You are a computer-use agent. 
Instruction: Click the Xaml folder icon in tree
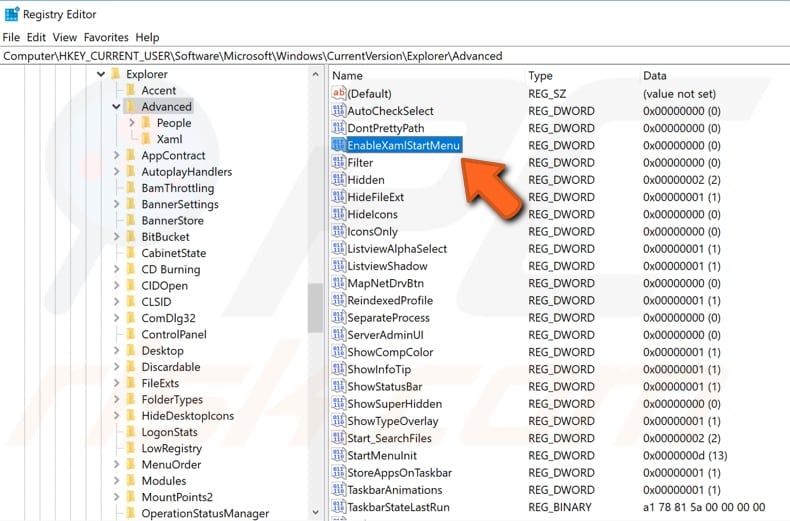(x=147, y=139)
